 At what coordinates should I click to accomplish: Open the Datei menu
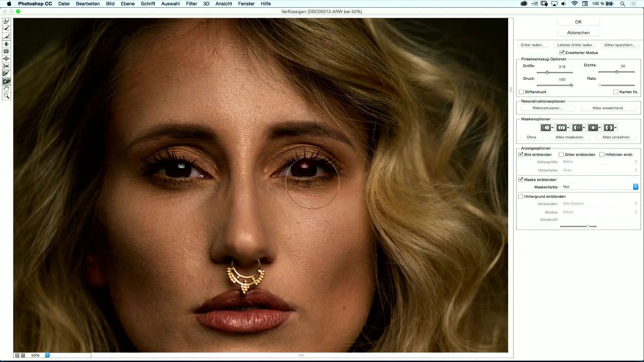64,4
